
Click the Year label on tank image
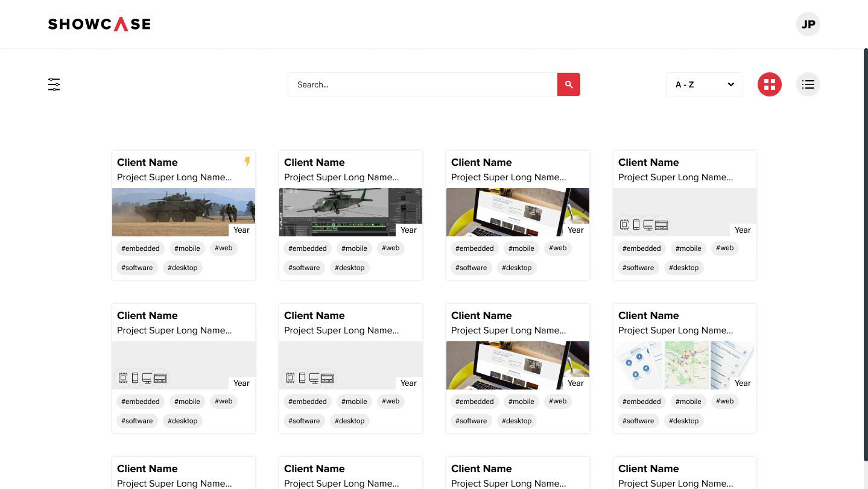[x=241, y=230]
